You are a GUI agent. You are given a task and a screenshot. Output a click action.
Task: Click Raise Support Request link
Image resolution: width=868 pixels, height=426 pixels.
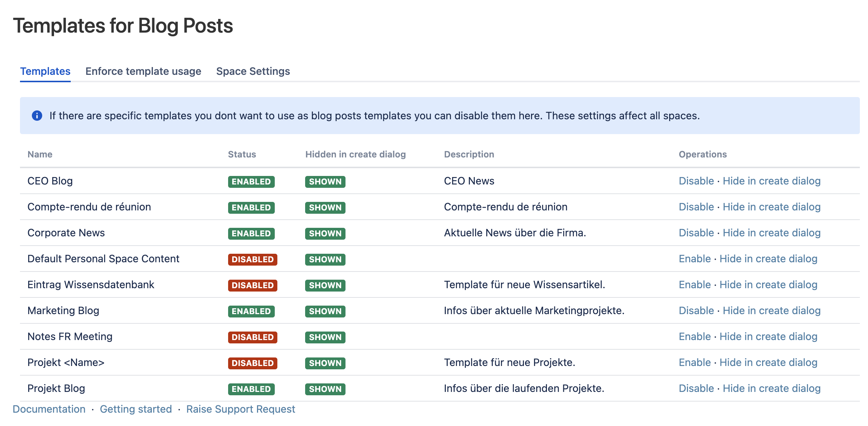pos(241,409)
